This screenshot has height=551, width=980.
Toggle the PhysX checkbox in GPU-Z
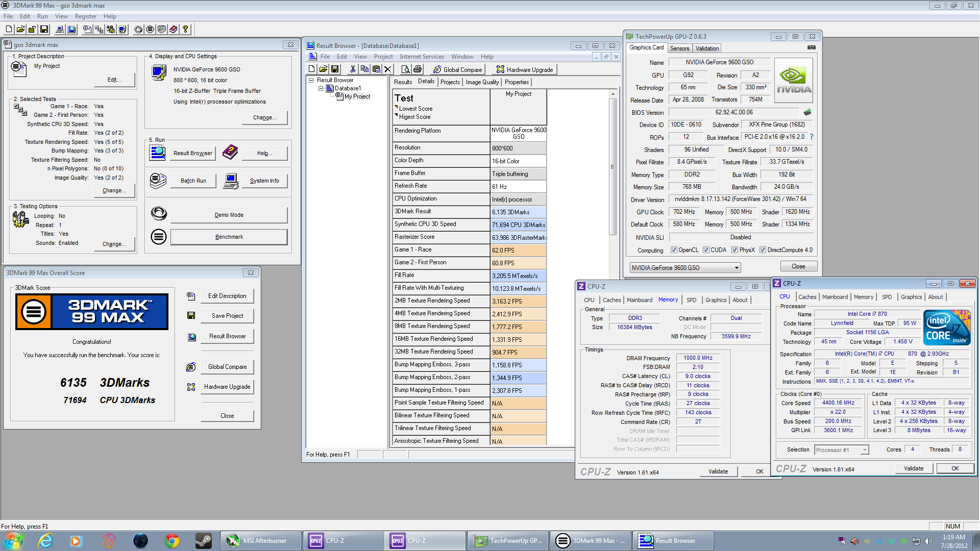[734, 250]
